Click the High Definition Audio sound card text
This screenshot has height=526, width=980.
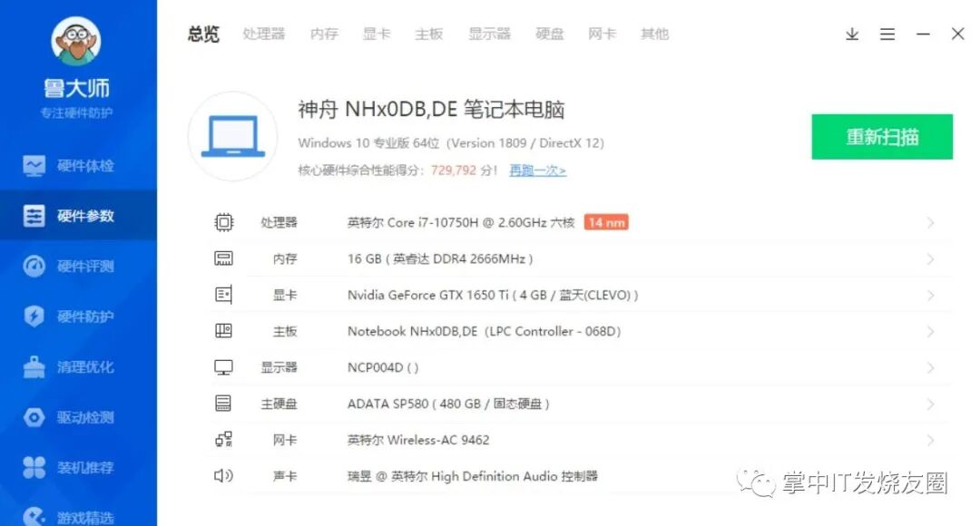click(x=473, y=476)
